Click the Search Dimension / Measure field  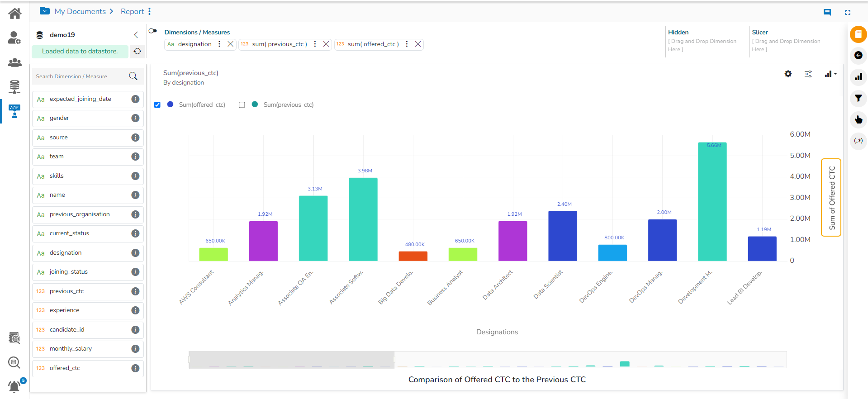tap(81, 76)
